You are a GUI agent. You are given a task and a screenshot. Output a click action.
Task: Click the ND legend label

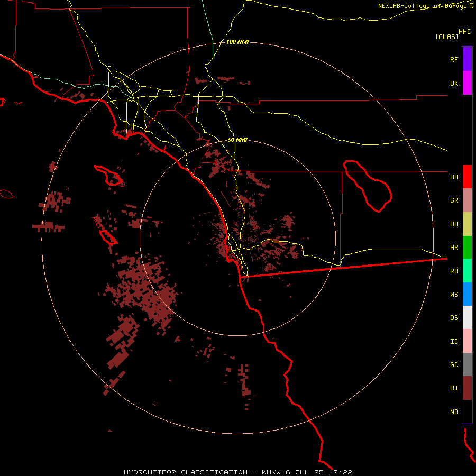454,412
